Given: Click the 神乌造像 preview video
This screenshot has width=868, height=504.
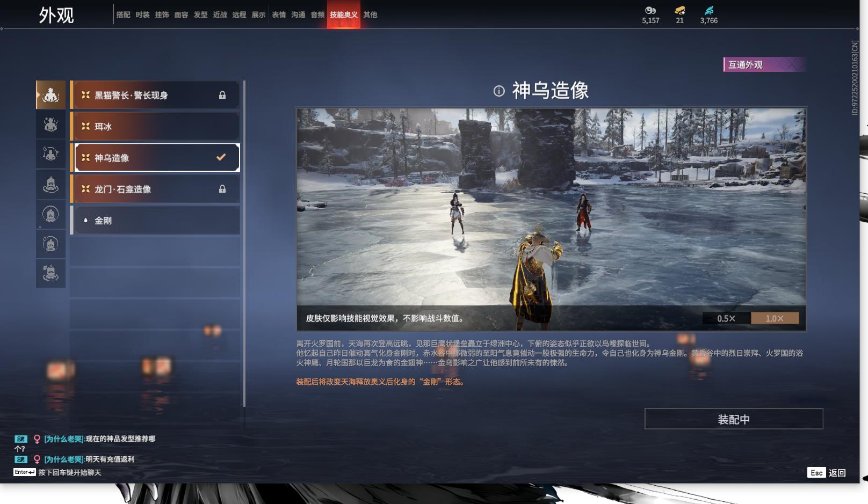Looking at the screenshot, I should [551, 219].
